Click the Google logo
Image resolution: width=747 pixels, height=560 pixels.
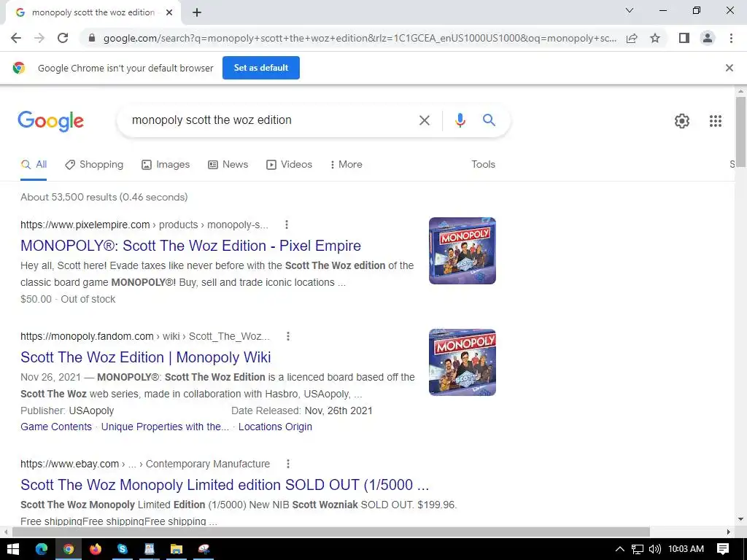tap(50, 121)
